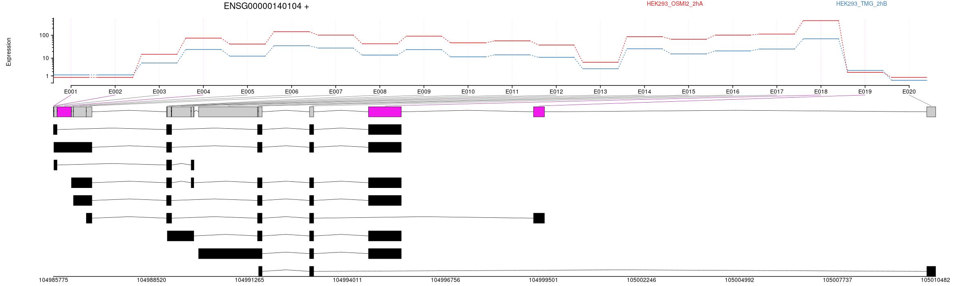Viewport: 980px width, 286px height.
Task: Click exon label E015
Action: click(x=688, y=92)
